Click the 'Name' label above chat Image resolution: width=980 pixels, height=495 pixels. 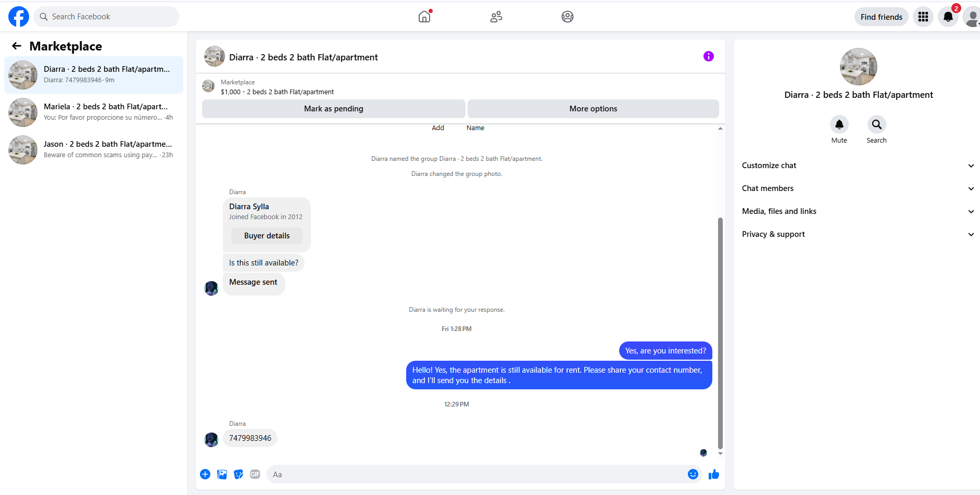click(475, 128)
